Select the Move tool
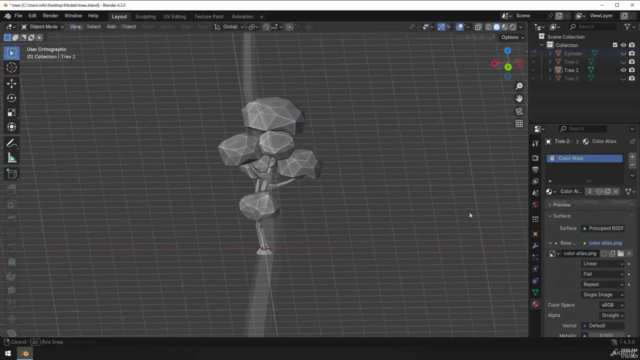Screen dimensions: 640x360 click(11, 84)
